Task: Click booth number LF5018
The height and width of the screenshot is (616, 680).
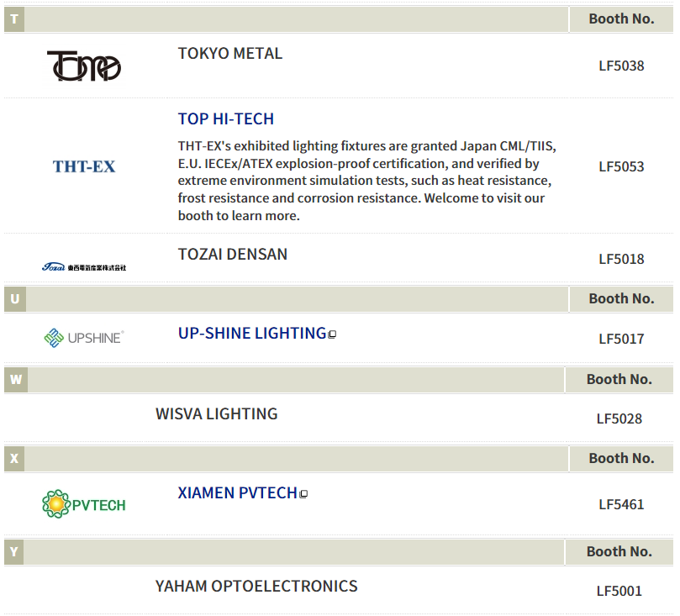Action: point(621,259)
